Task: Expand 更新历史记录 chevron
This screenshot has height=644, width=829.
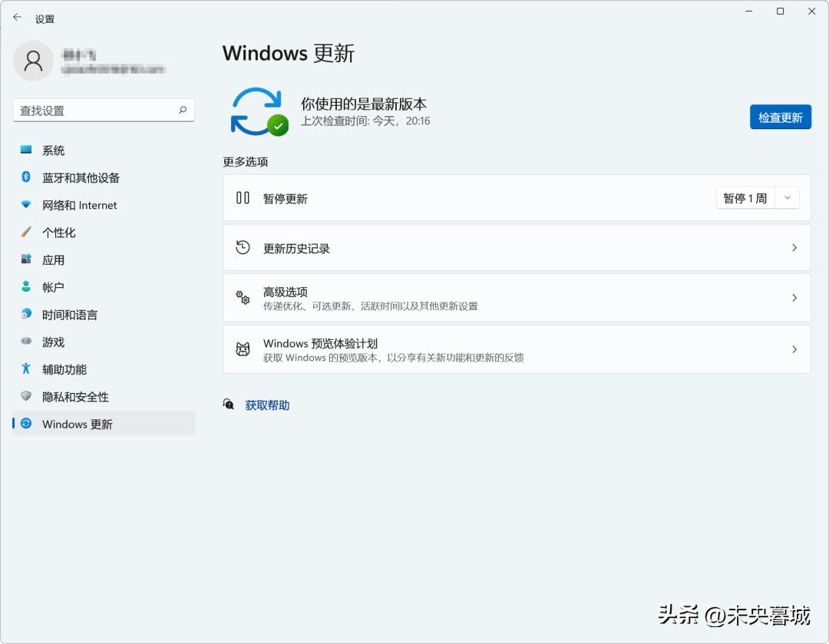Action: coord(794,247)
